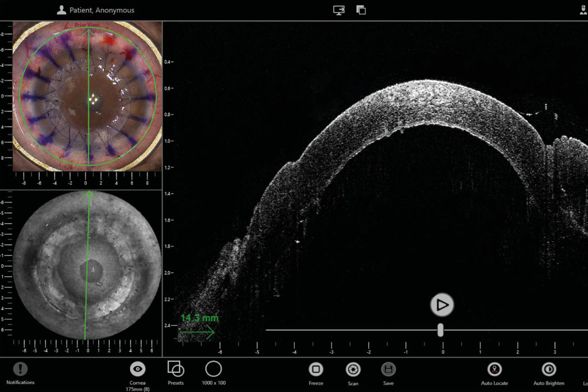Screen dimensions: 588x392
Task: Click the Prior View label on the eye photo
Action: click(x=87, y=24)
